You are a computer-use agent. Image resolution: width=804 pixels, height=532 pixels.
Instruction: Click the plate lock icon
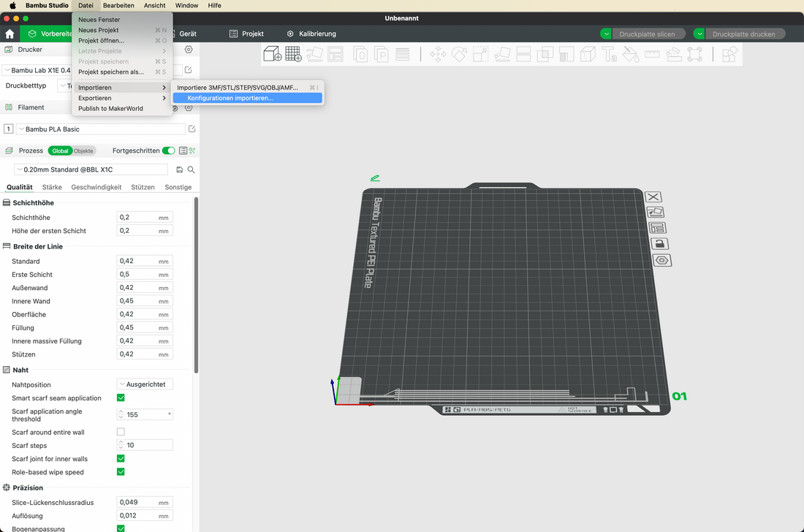click(659, 243)
